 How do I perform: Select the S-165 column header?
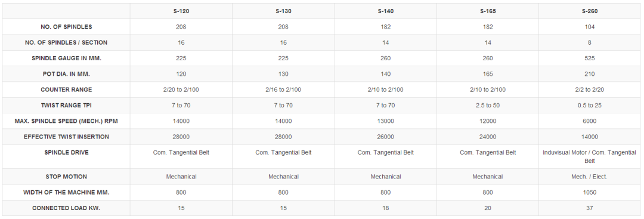(x=488, y=11)
